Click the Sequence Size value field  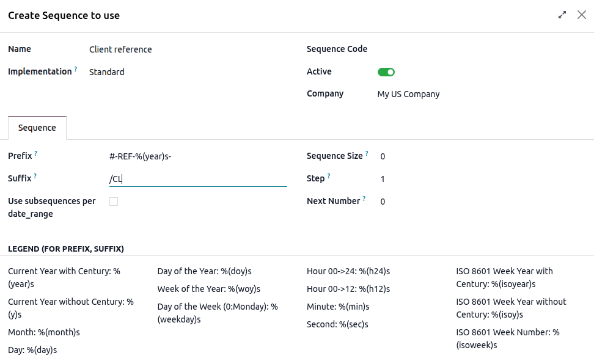403,156
